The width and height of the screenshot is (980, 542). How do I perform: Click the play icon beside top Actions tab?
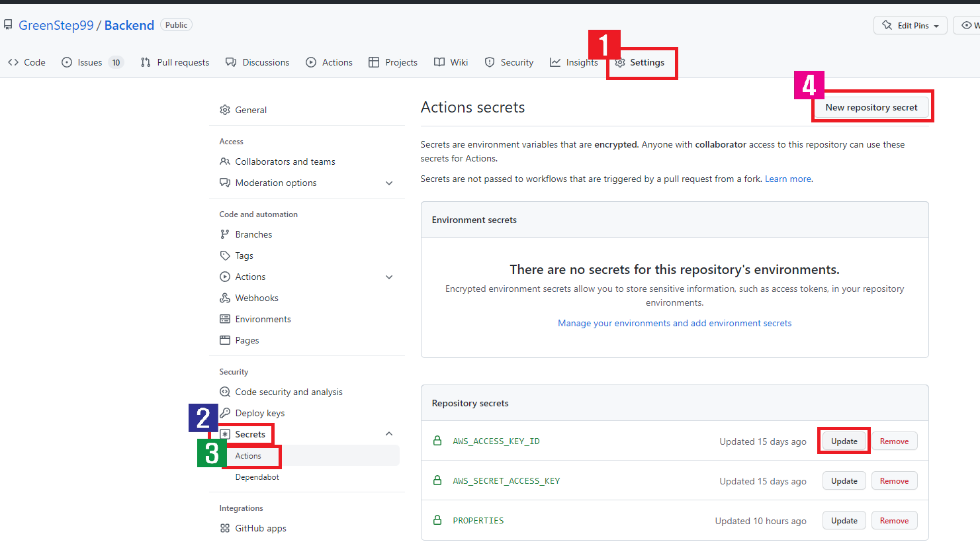tap(311, 62)
